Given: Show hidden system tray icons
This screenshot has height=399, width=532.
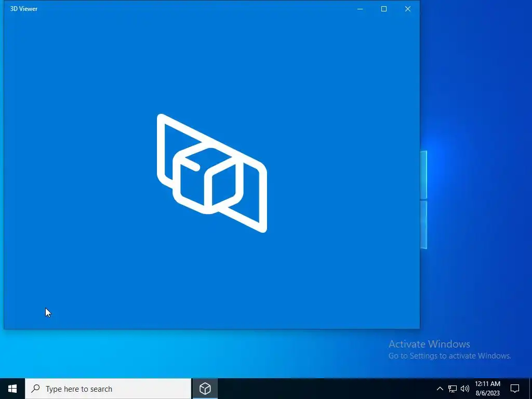Looking at the screenshot, I should click(440, 389).
